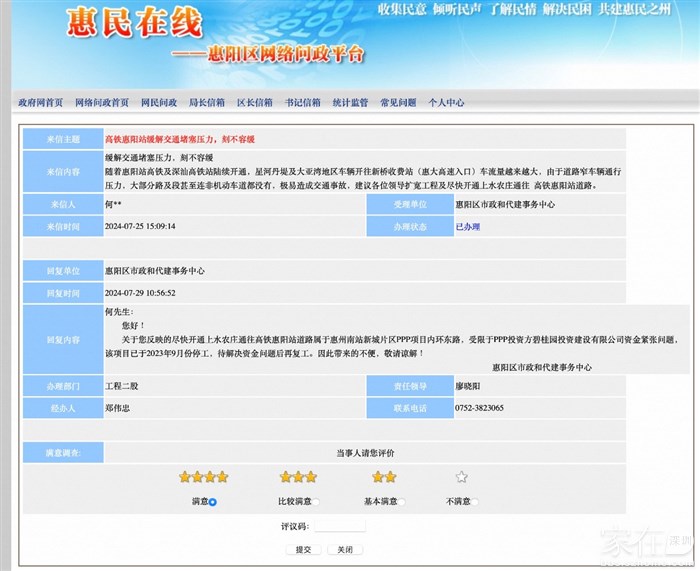
Task: Go to 网络问政首页 in navigation
Action: pyautogui.click(x=102, y=103)
